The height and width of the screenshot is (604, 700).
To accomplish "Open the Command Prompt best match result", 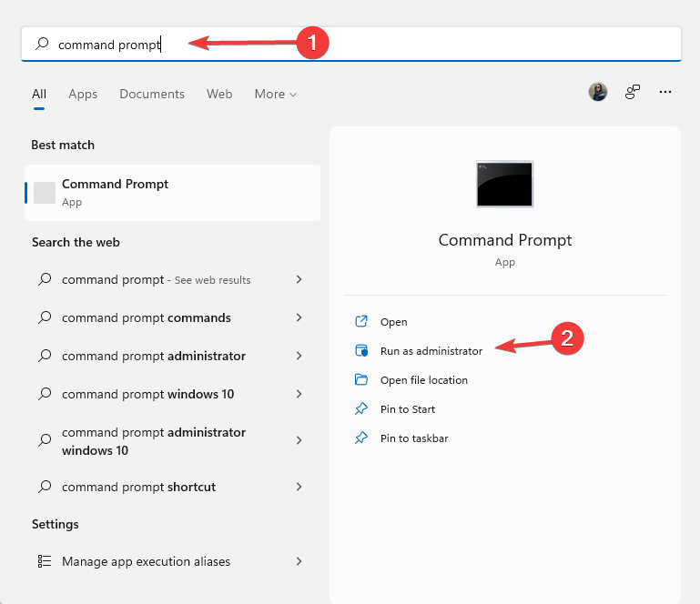I will coord(172,192).
